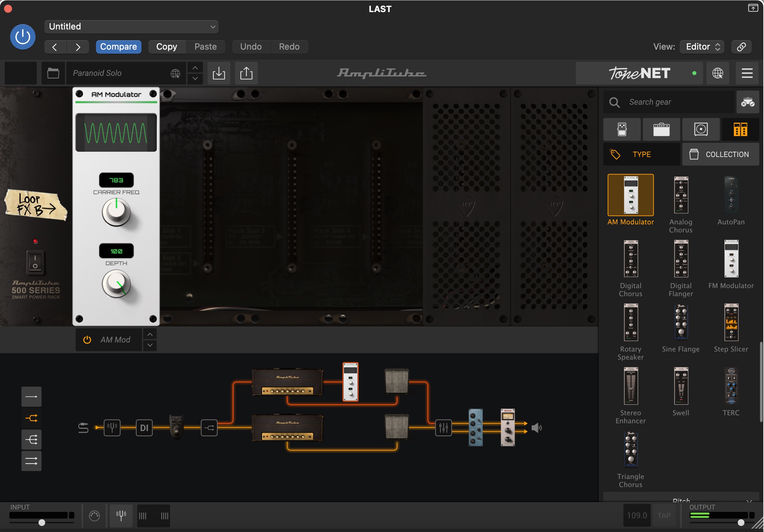Screen dimensions: 764x532
Task: Select the Digital Flanger rack unit
Action: [x=681, y=259]
